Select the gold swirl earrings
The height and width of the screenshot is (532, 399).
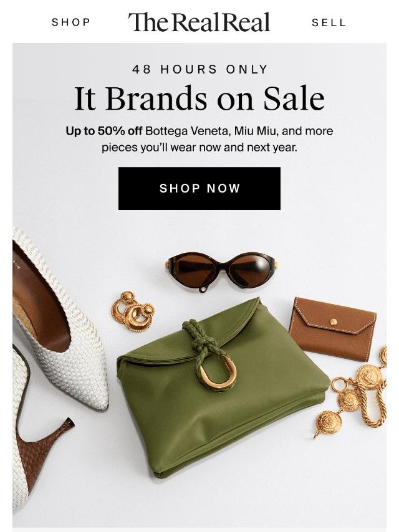[x=133, y=311]
